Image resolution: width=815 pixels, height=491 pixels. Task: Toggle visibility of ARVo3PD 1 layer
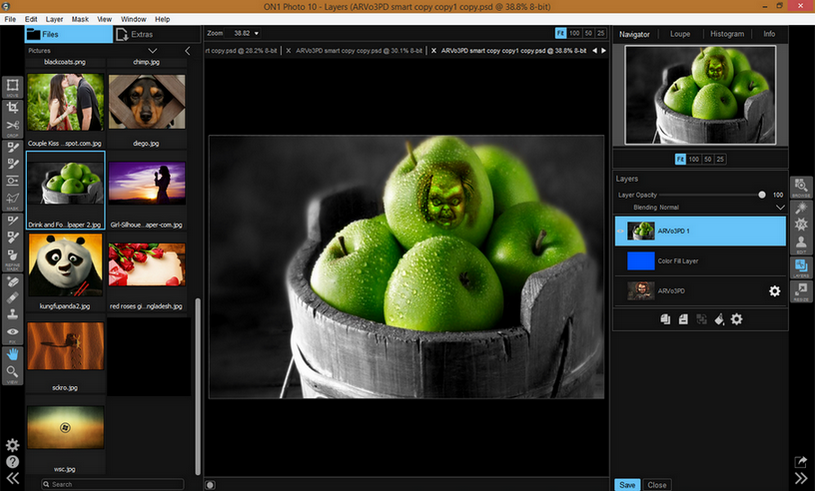coord(621,231)
